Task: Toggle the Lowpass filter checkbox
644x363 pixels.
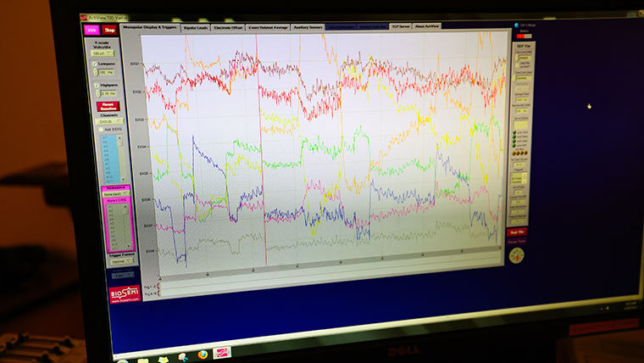Action: click(96, 63)
